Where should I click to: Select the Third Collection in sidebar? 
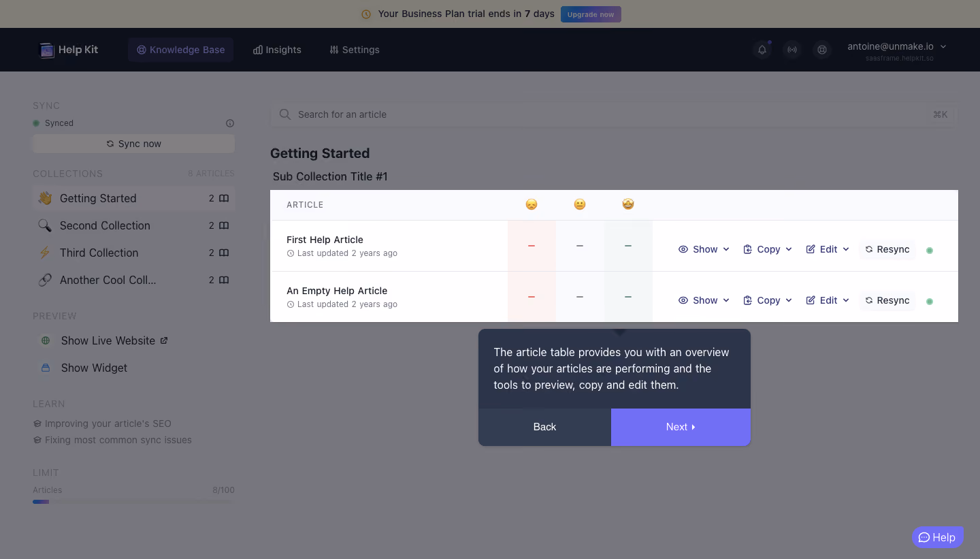(133, 253)
